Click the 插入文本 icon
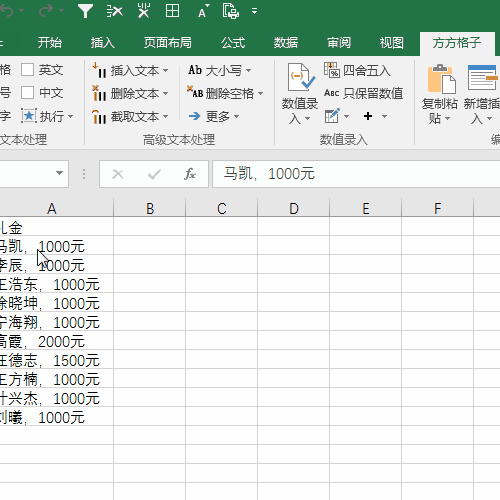This screenshot has width=500, height=500. pyautogui.click(x=99, y=70)
